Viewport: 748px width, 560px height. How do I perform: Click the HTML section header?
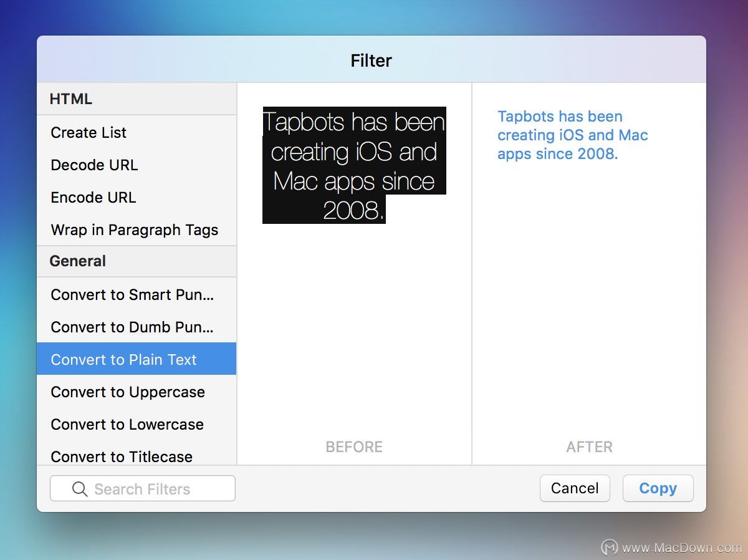[137, 99]
